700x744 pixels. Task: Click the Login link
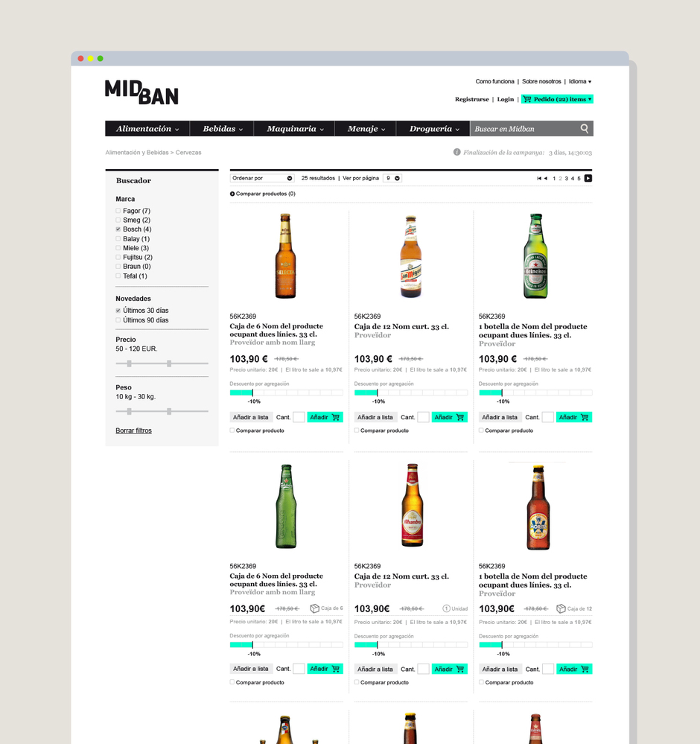pyautogui.click(x=506, y=99)
